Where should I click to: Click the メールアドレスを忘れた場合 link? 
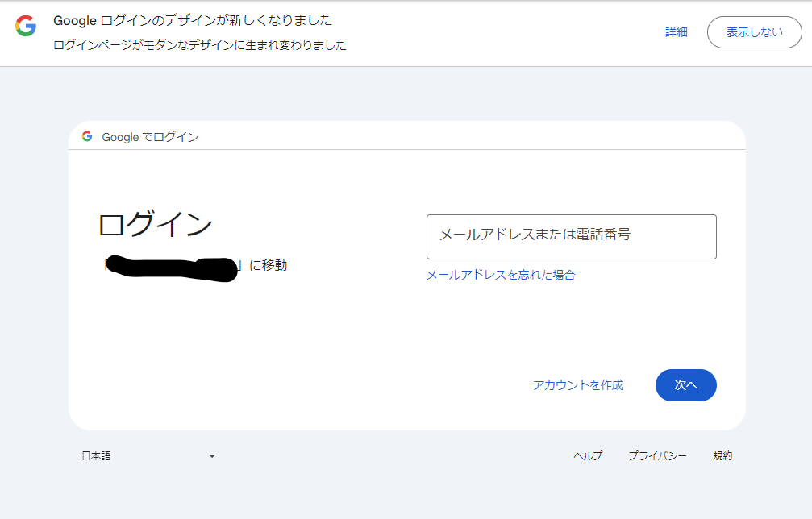coord(500,275)
